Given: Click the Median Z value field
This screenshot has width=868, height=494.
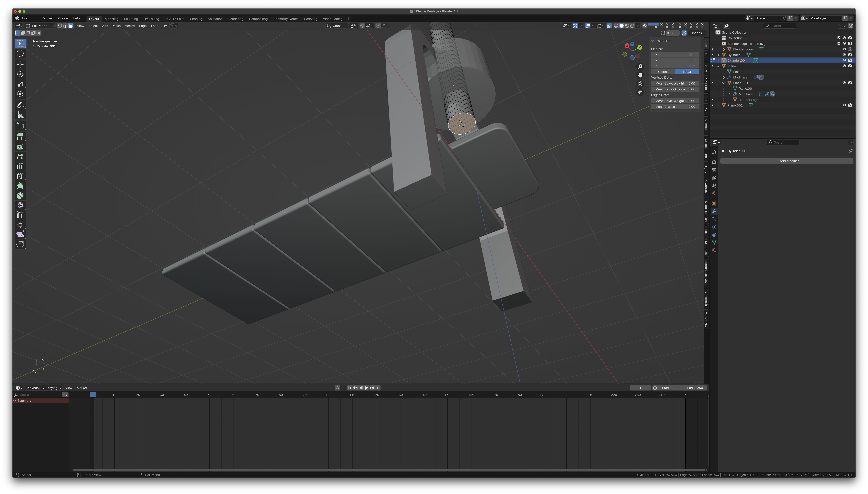Looking at the screenshot, I should 675,66.
